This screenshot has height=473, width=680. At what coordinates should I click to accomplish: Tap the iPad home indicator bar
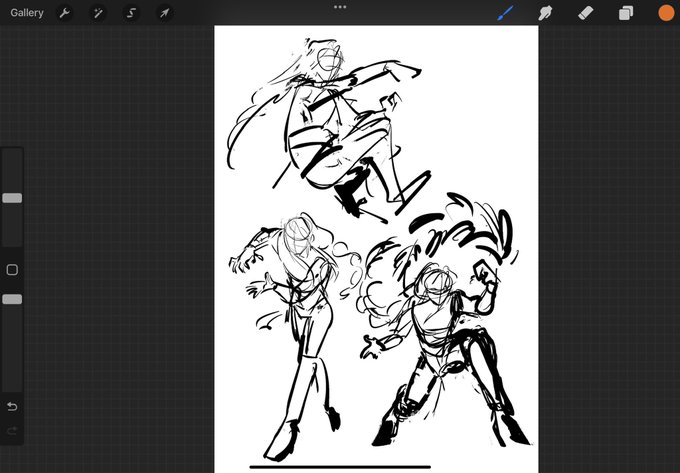click(340, 467)
